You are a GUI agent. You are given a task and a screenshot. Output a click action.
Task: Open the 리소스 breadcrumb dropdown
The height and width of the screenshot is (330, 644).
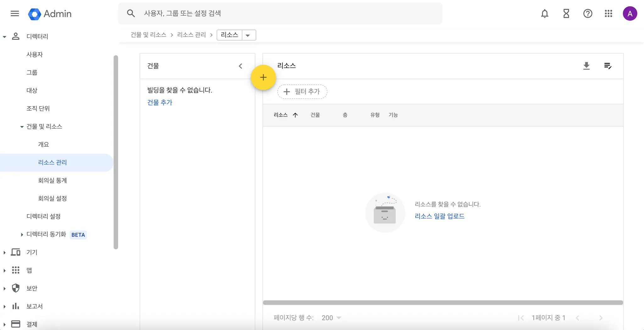[248, 35]
